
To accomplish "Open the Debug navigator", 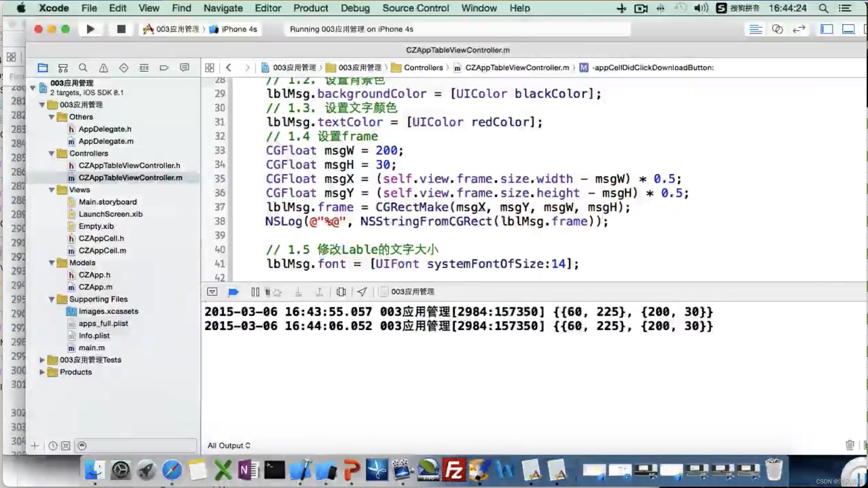I will (144, 68).
